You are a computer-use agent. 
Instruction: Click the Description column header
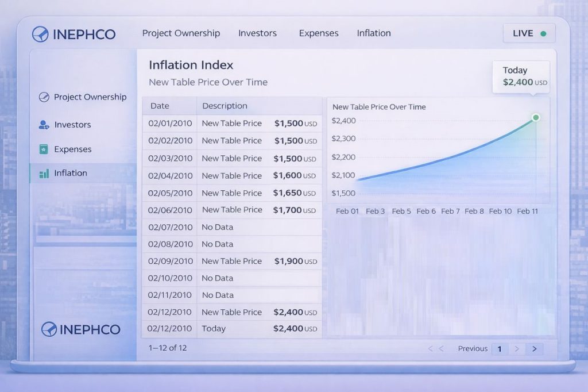click(x=225, y=106)
